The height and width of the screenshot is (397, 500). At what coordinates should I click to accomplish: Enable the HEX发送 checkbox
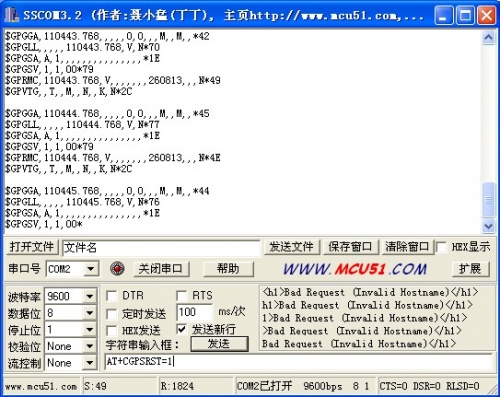tap(111, 330)
